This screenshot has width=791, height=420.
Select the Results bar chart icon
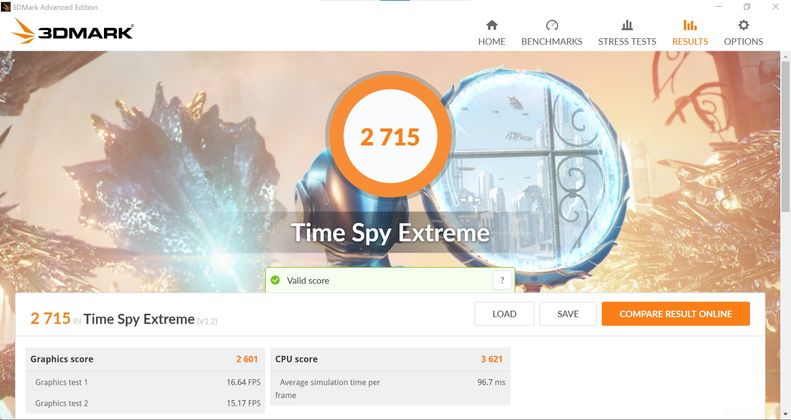[690, 25]
